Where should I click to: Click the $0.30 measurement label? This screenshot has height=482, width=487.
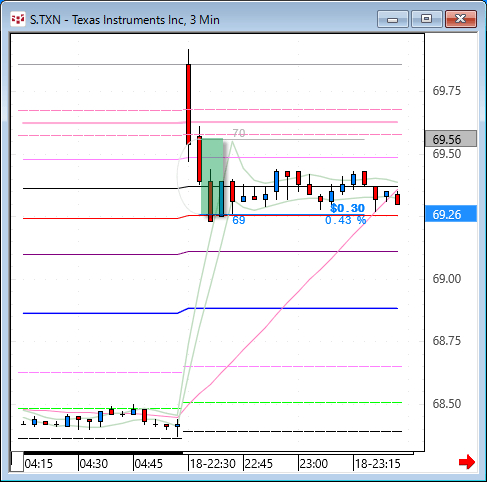(x=347, y=208)
